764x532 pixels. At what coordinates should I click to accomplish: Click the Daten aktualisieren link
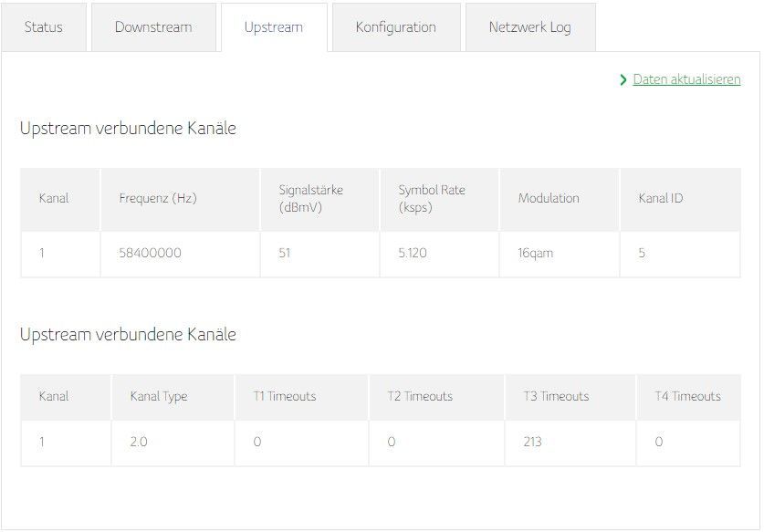tap(686, 80)
